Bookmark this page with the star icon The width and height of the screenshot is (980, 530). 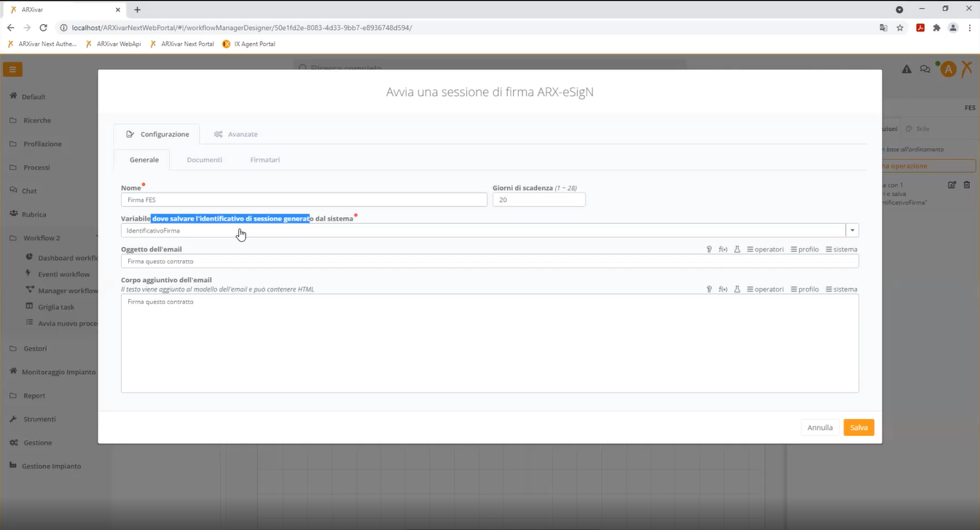click(x=901, y=28)
